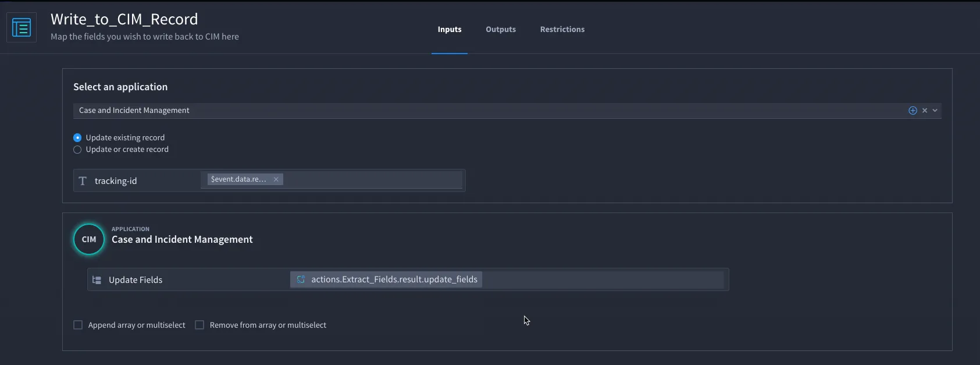
Task: Click the 'Case and Incident Management' section heading
Action: pyautogui.click(x=182, y=239)
